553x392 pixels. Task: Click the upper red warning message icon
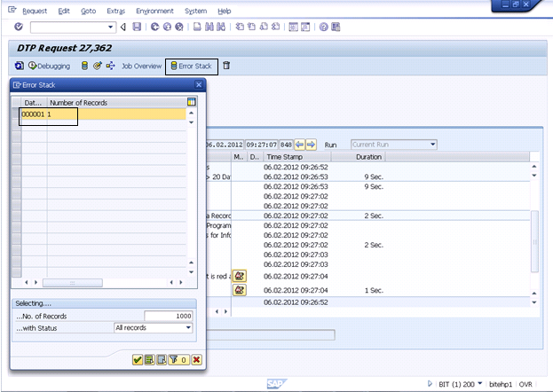pyautogui.click(x=240, y=276)
